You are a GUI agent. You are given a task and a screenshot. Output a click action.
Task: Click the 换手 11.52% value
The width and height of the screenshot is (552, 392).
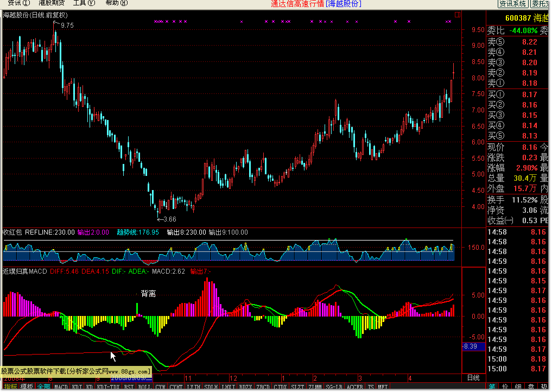tap(524, 200)
